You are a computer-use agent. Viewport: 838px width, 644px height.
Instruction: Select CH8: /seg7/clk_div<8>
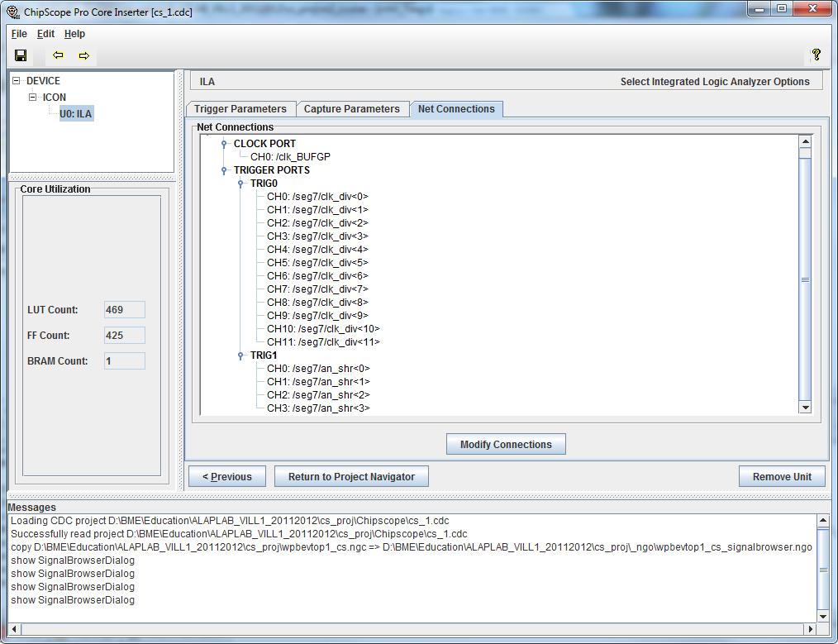pos(317,302)
